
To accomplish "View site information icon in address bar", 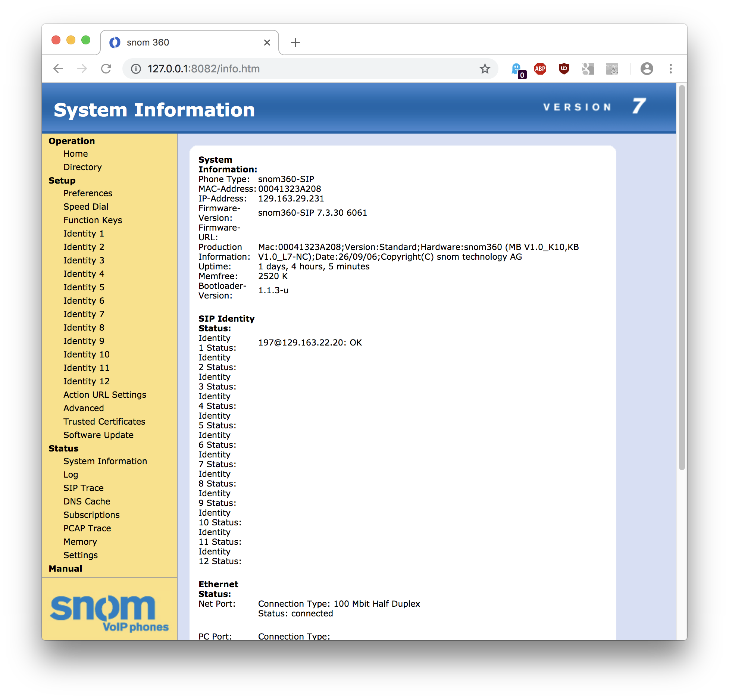I will (136, 69).
